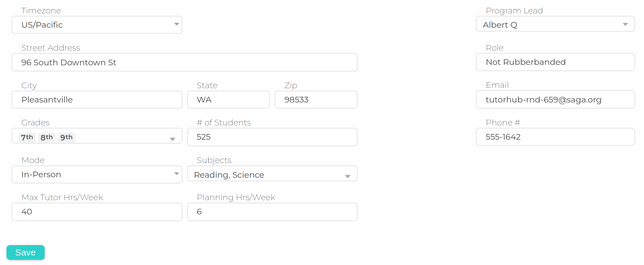644x265 pixels.
Task: Click the City field showing Pleasantville
Action: (x=97, y=99)
